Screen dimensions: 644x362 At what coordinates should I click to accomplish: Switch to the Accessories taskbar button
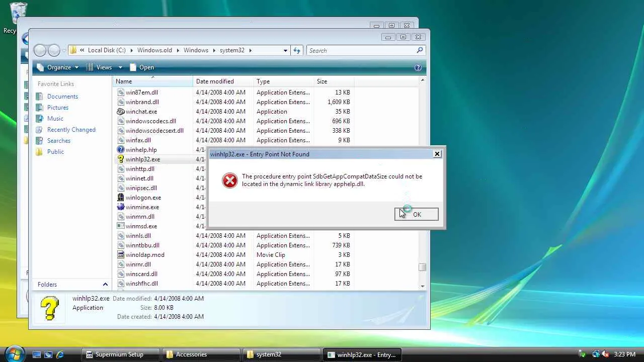coord(201,354)
